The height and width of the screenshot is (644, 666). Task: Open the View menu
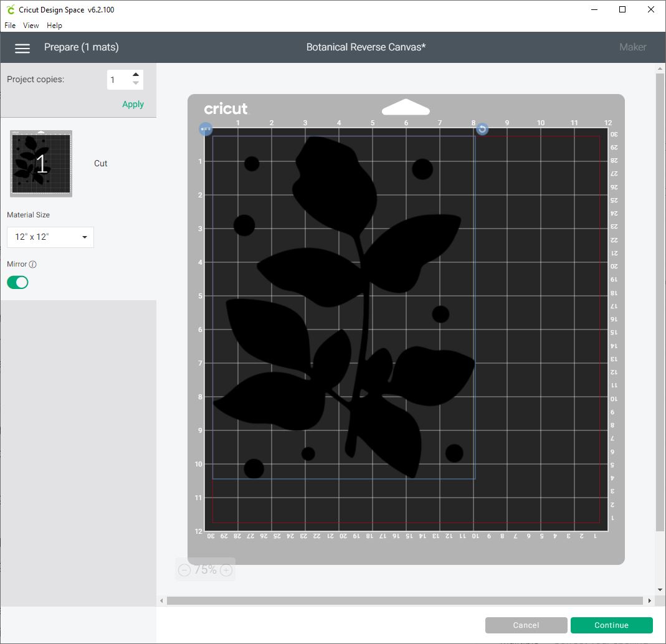click(x=31, y=25)
